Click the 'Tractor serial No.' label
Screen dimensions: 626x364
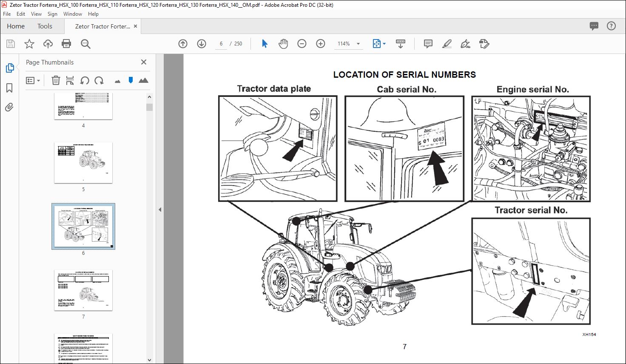point(531,210)
